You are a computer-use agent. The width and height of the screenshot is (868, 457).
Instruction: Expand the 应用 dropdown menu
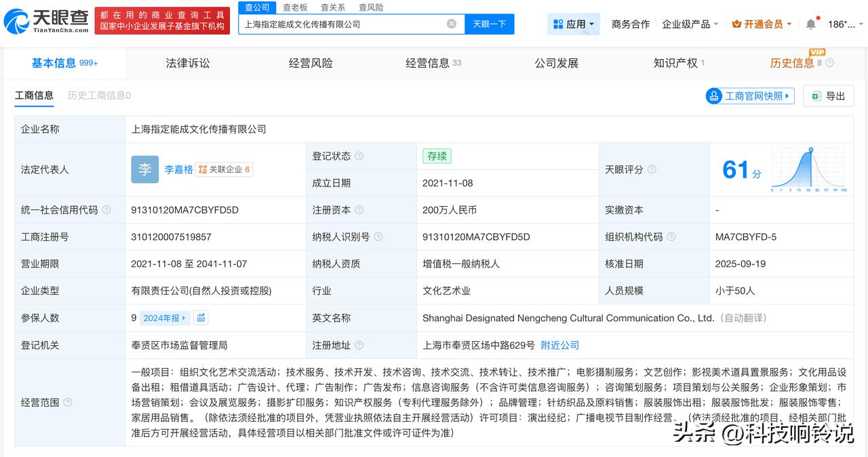(x=573, y=24)
